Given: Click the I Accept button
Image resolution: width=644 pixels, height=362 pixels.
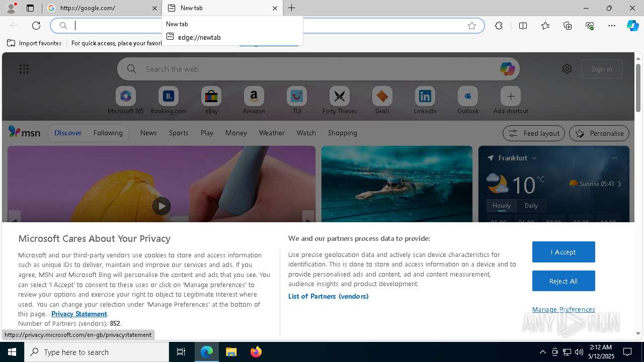Looking at the screenshot, I should coord(563,252).
